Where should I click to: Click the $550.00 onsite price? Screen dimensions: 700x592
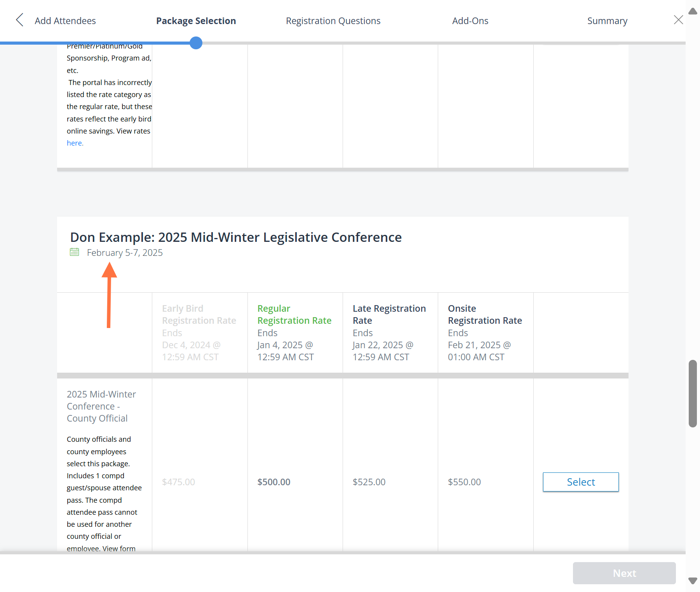tap(464, 482)
